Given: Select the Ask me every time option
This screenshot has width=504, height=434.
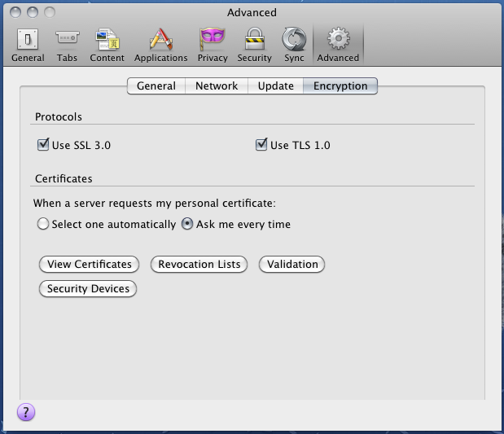Looking at the screenshot, I should [x=187, y=224].
